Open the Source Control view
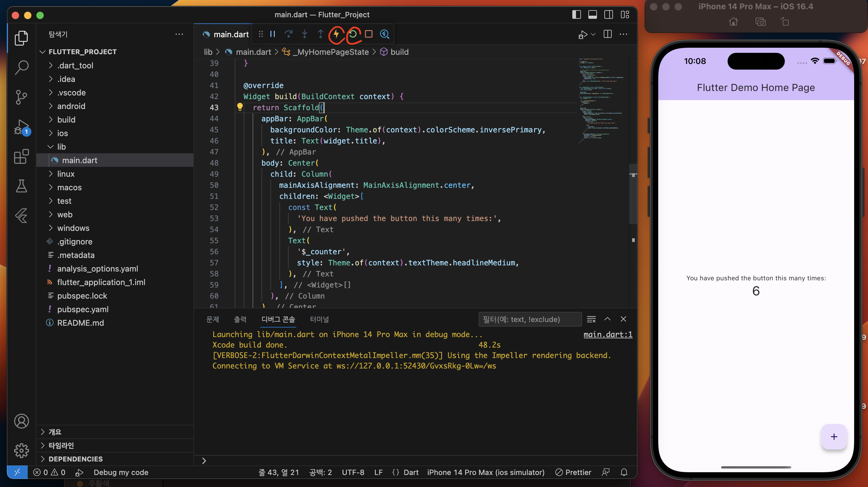Screen dimensions: 868x487 click(22, 97)
